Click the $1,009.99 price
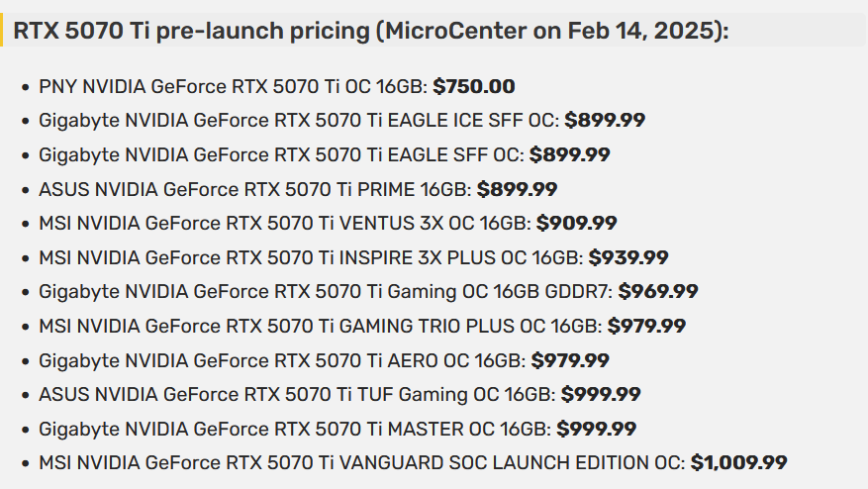 738,463
